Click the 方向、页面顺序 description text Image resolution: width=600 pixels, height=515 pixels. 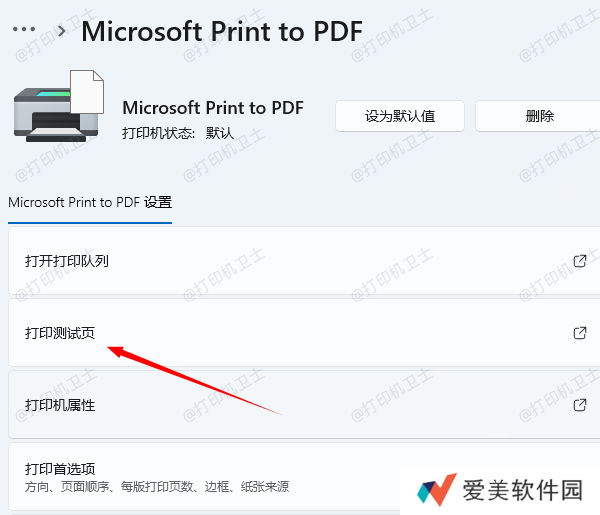[157, 487]
